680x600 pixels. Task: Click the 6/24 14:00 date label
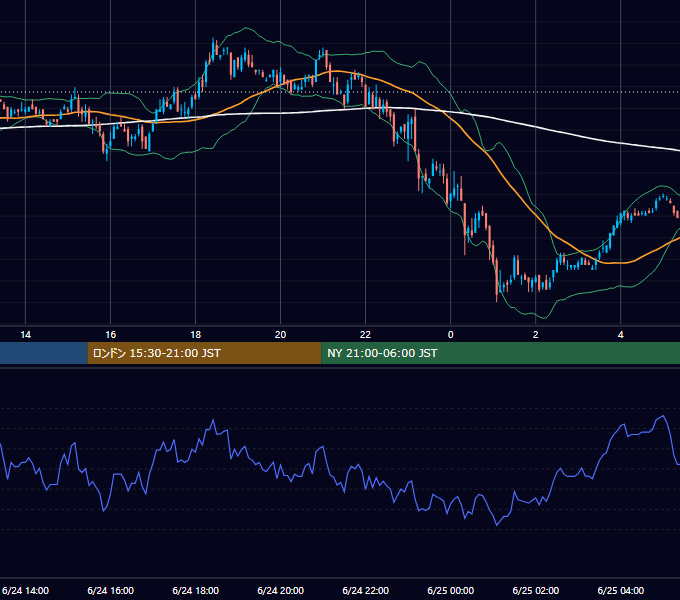click(26, 590)
